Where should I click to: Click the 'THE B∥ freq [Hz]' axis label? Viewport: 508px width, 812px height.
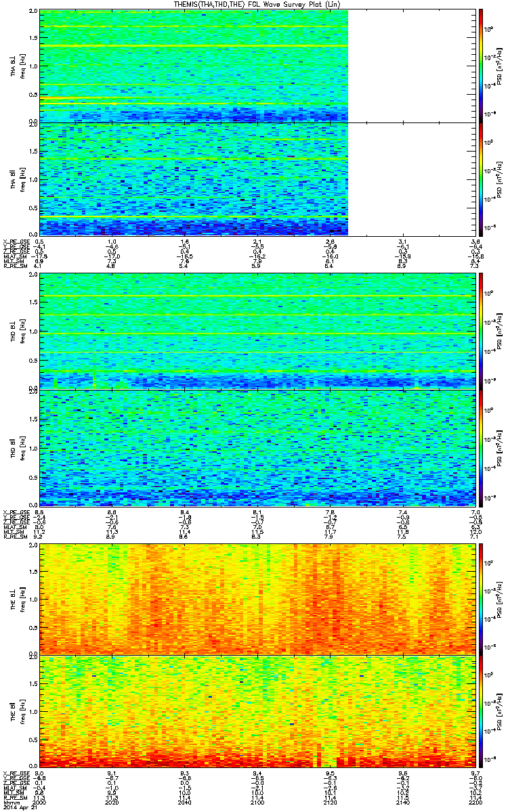[17, 711]
